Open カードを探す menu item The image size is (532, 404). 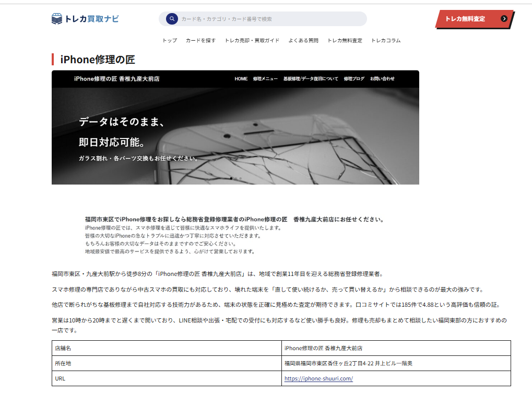tap(200, 40)
